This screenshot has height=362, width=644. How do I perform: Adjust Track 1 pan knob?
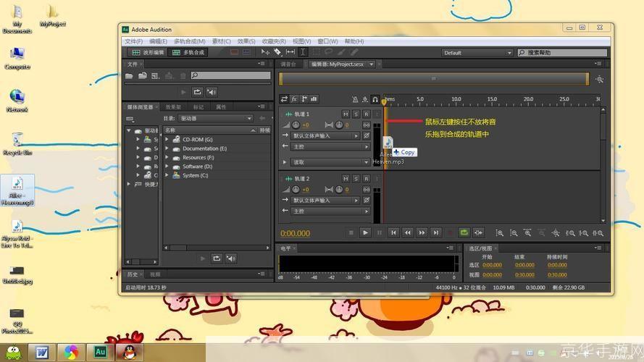[x=339, y=125]
